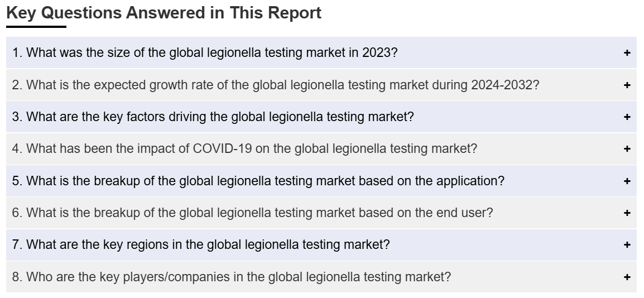Expand the question about key regions
The width and height of the screenshot is (644, 298).
click(201, 244)
